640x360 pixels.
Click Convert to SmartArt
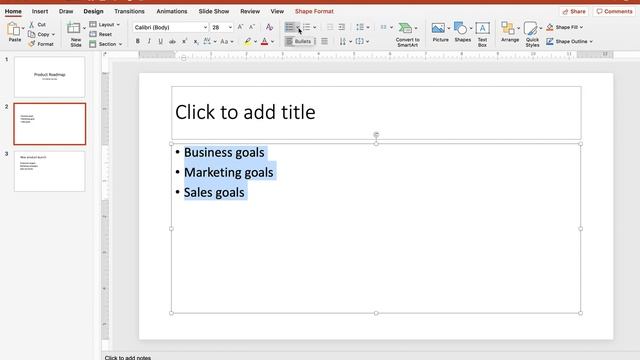pyautogui.click(x=407, y=35)
